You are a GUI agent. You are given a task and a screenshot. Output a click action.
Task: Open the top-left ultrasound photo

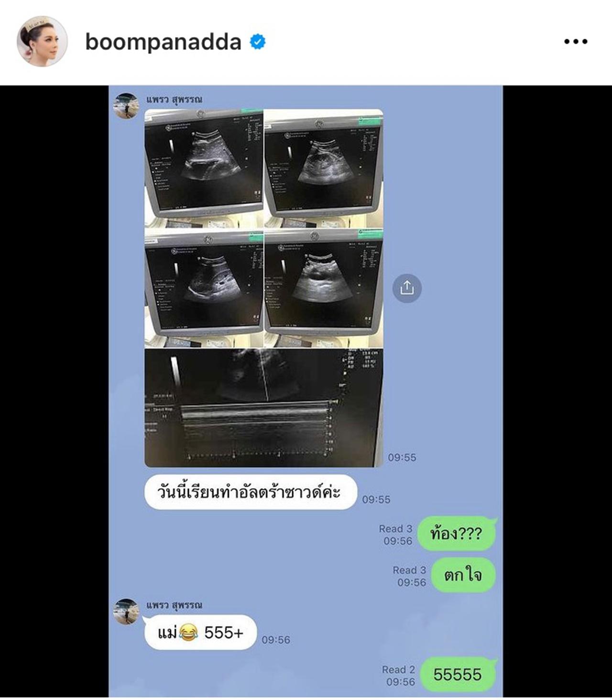204,168
